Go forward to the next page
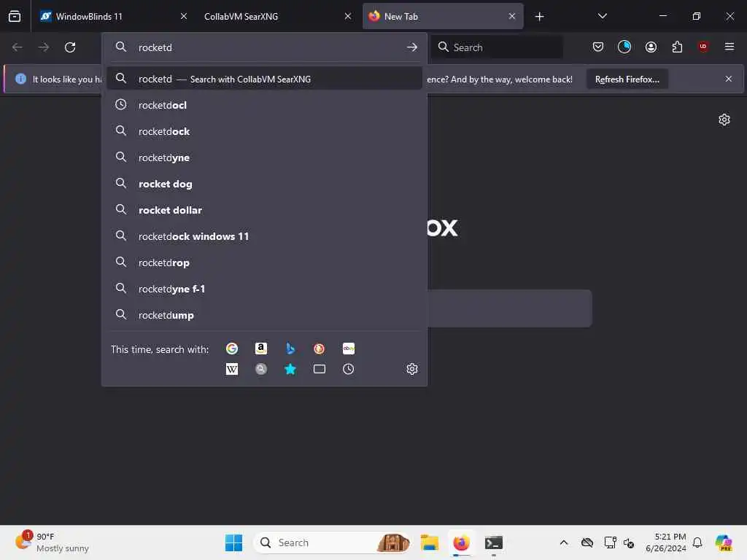747x560 pixels. click(44, 47)
